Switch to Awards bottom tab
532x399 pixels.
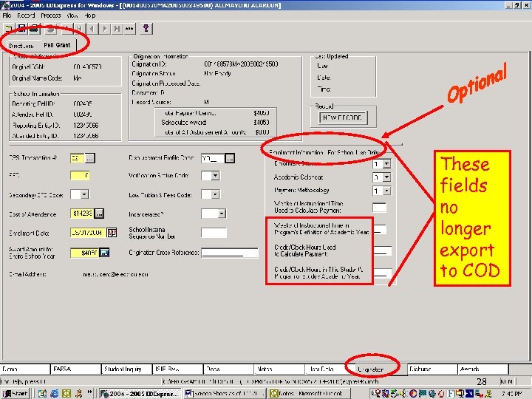[483, 369]
